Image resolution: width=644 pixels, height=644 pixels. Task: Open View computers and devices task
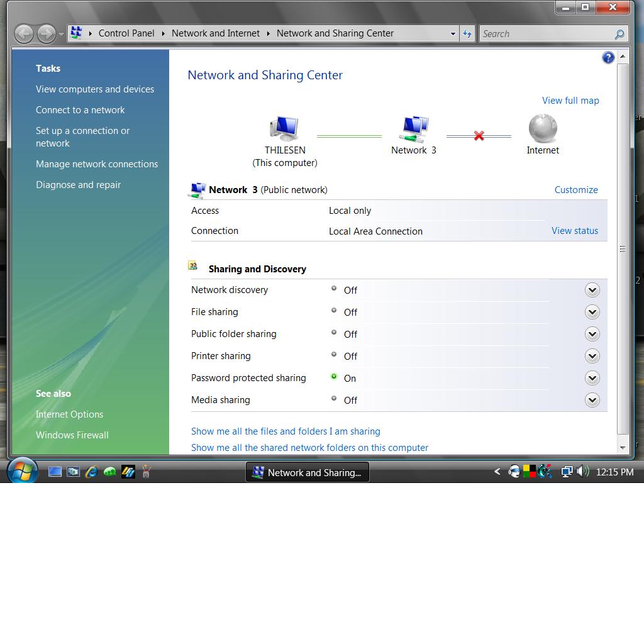pos(95,89)
